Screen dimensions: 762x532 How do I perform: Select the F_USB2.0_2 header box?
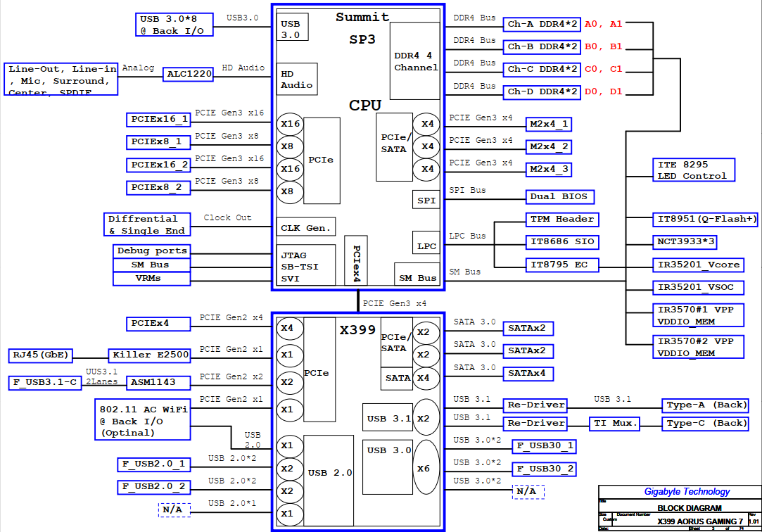pyautogui.click(x=153, y=487)
